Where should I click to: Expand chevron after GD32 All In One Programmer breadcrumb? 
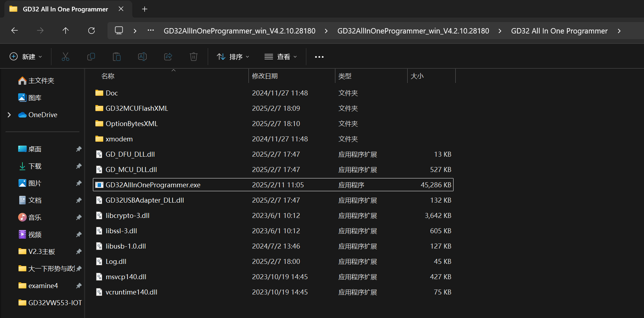click(x=619, y=31)
